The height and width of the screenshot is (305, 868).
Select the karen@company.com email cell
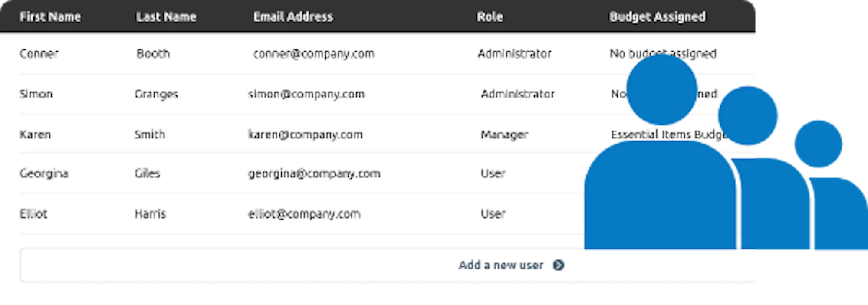(x=305, y=134)
